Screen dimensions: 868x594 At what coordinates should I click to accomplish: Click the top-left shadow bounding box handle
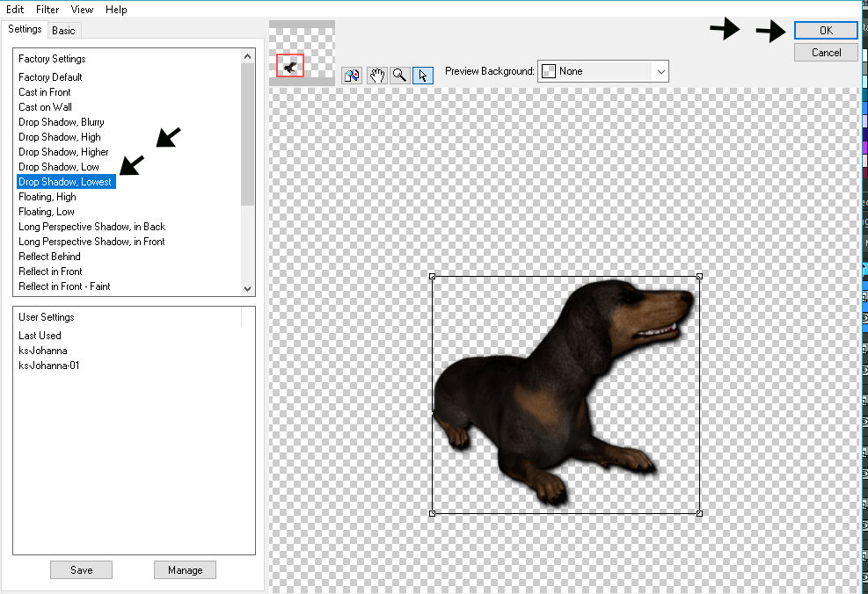tap(433, 277)
